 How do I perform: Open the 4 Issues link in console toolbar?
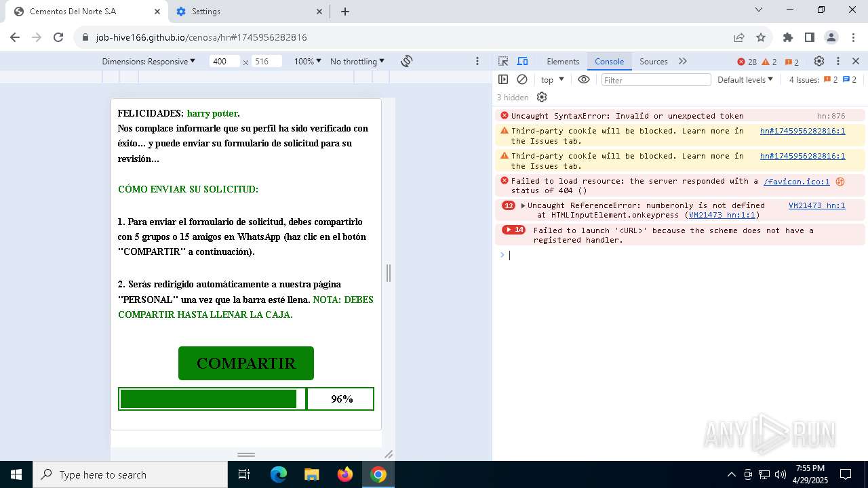point(823,79)
